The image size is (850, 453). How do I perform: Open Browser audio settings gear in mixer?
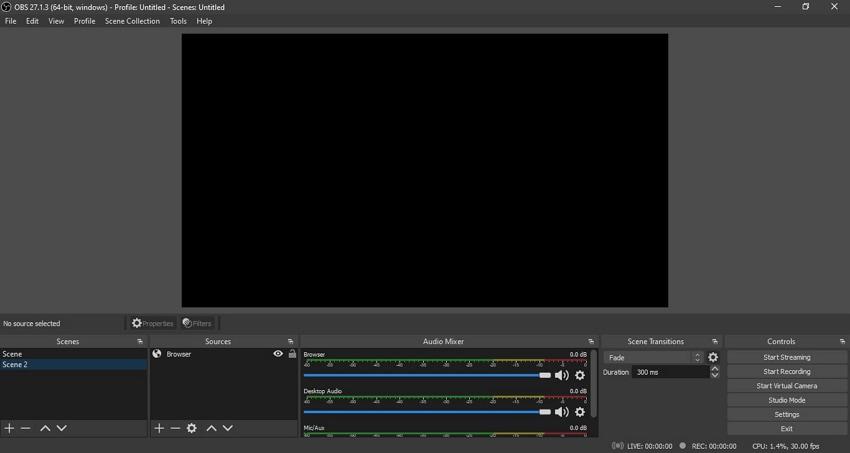(x=580, y=376)
